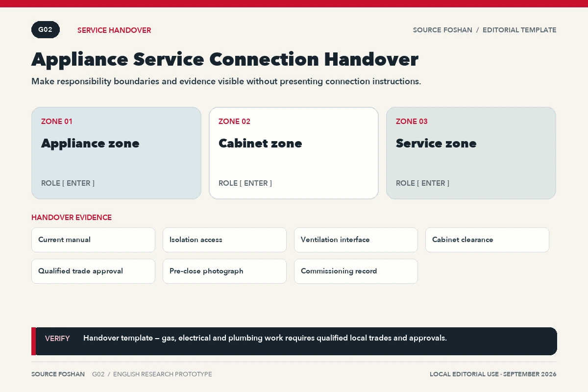This screenshot has width=588, height=392.
Task: Click the G02 / ENGLISH RESEARCH PROTOTYPE footer text
Action: point(152,374)
